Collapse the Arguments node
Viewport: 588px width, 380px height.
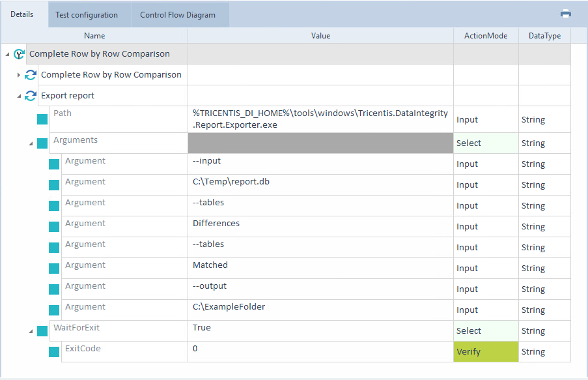[x=31, y=143]
